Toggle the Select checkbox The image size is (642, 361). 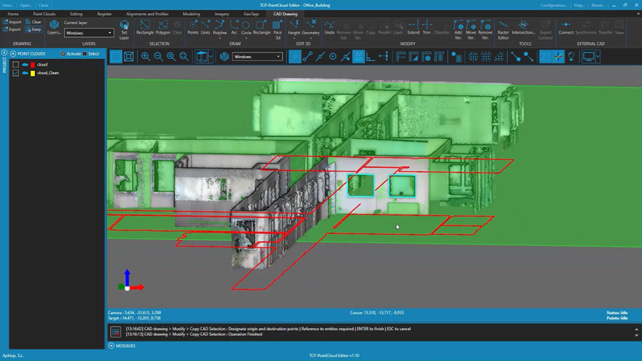tap(85, 54)
